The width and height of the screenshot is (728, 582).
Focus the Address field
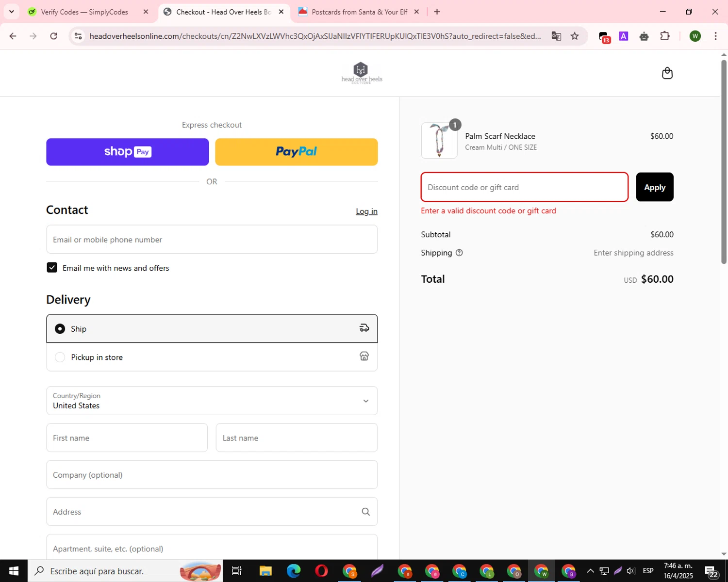(212, 512)
